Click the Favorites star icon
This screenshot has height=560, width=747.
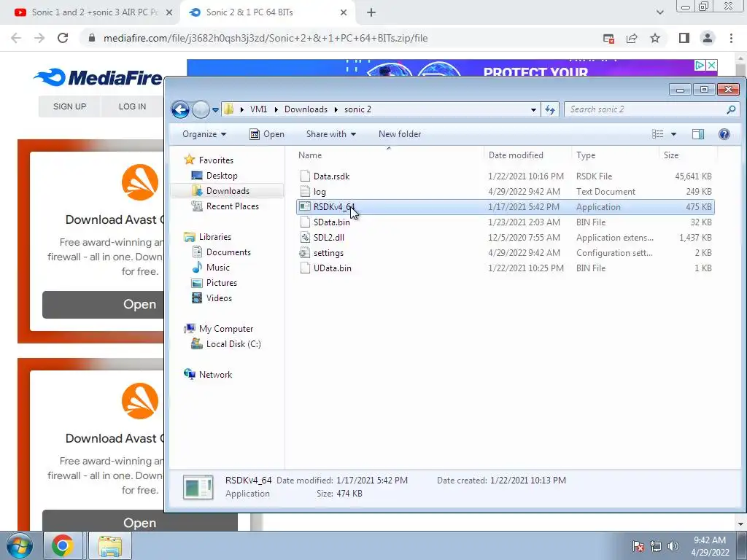point(190,160)
